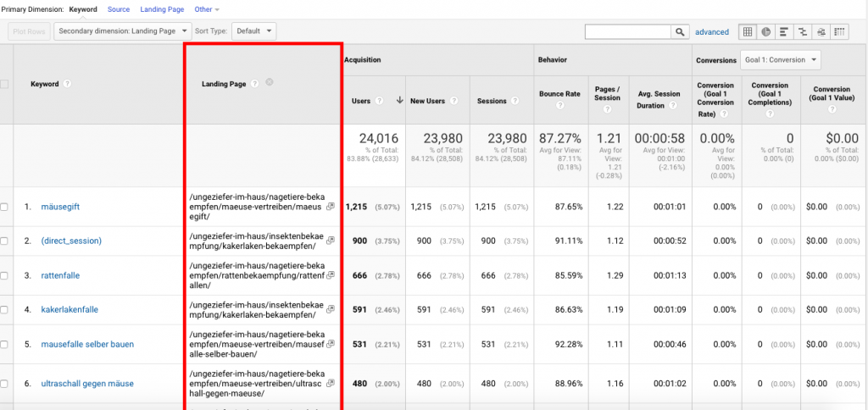Open rattenfalle landing page external icon

click(x=331, y=275)
